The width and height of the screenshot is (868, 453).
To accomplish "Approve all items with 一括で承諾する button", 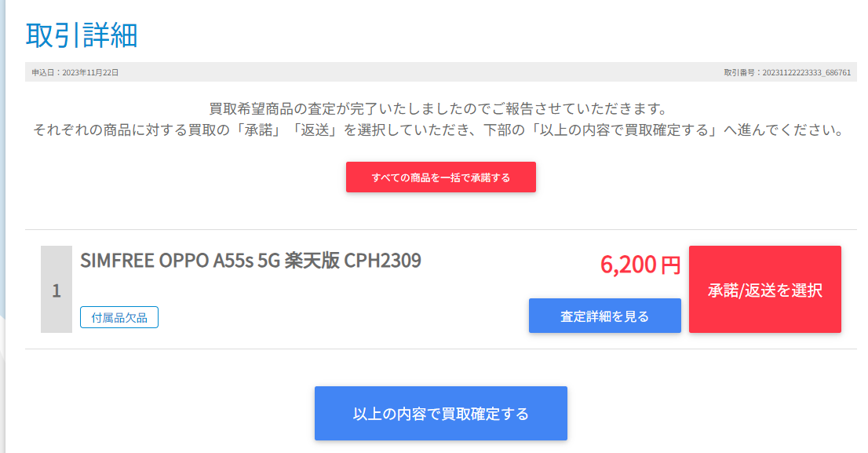I will tap(440, 177).
